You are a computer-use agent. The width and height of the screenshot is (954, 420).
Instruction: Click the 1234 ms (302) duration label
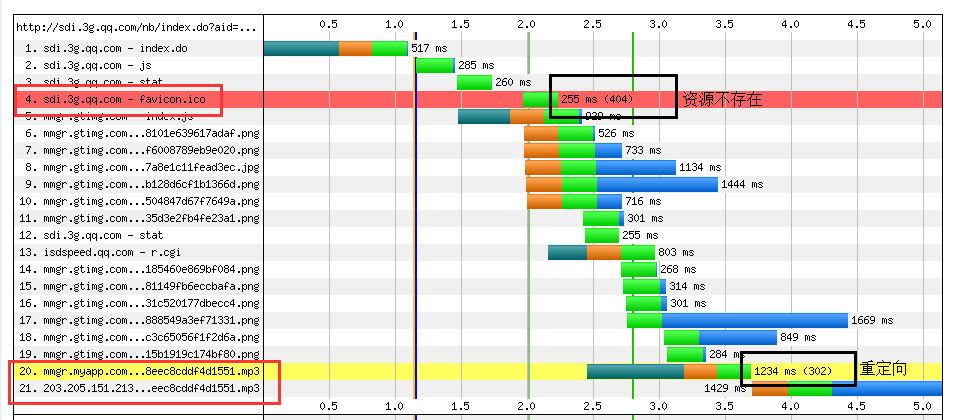coord(793,371)
